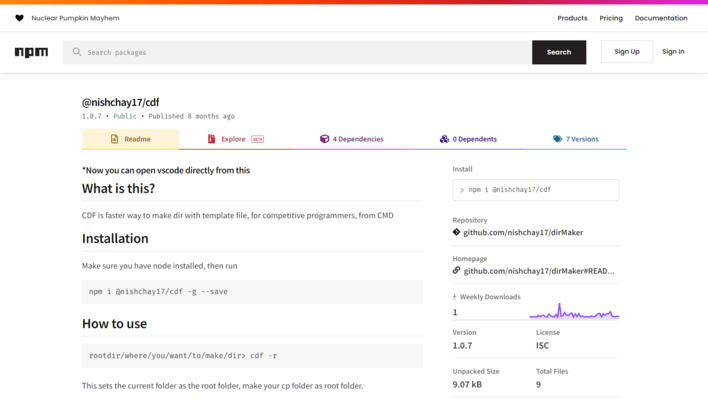
Task: Click the black Search button
Action: [559, 52]
